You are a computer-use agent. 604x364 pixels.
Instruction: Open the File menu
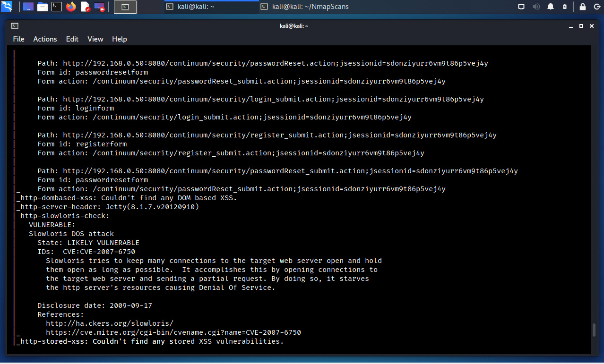coord(18,39)
